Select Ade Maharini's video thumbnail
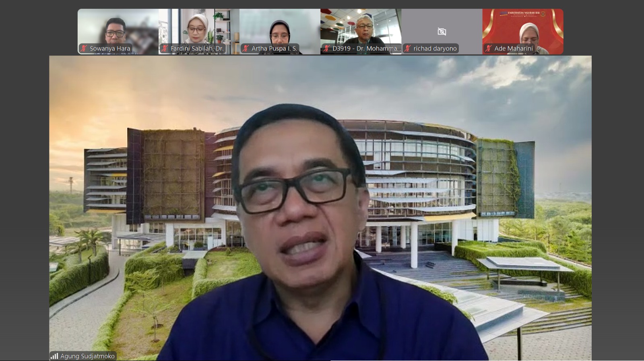Screen dimensions: 644x361 pyautogui.click(x=523, y=31)
